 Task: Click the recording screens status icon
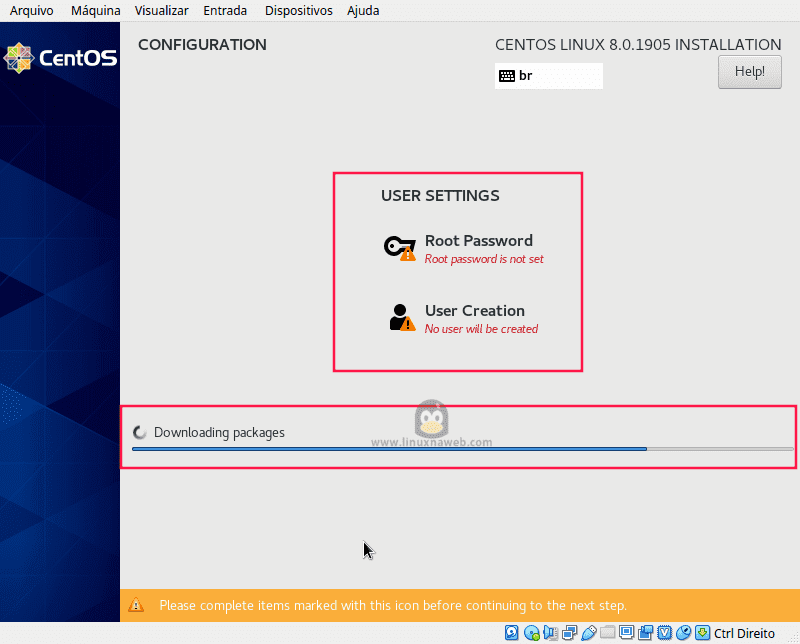click(645, 633)
